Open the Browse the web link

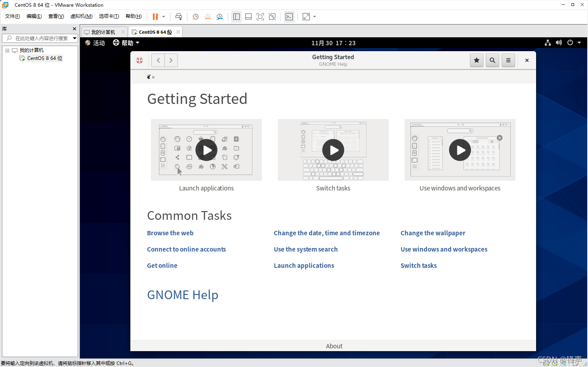pos(170,233)
